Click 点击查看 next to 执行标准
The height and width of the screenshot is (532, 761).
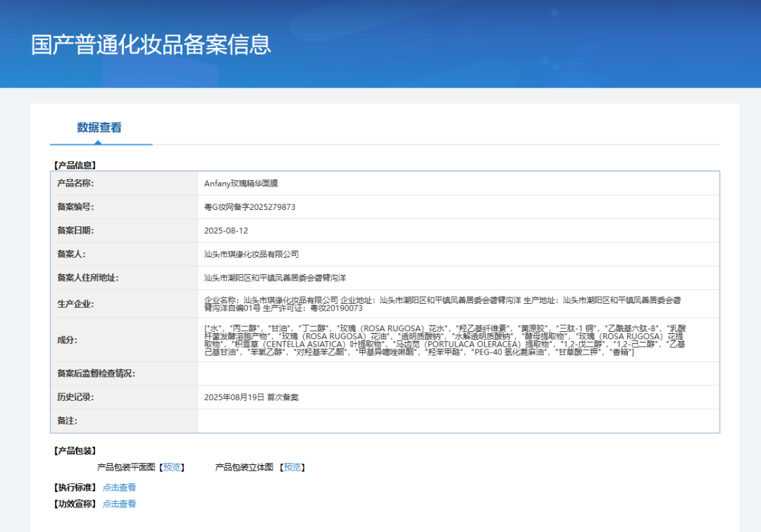(x=119, y=488)
